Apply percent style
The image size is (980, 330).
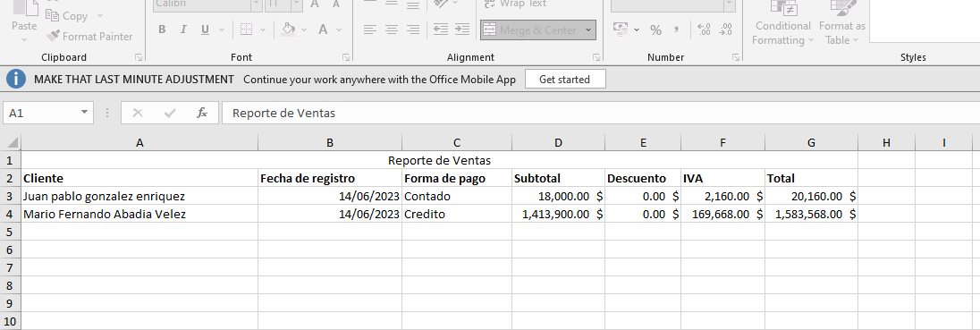(655, 30)
